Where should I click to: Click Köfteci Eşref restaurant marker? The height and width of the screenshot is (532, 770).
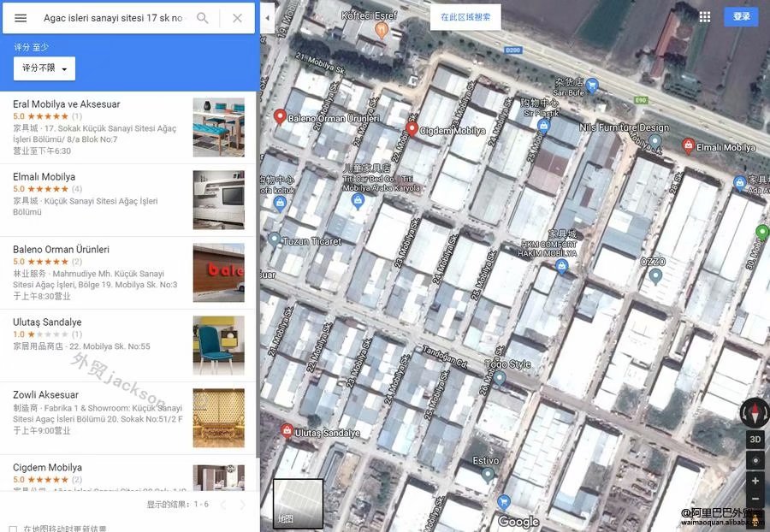tap(382, 31)
